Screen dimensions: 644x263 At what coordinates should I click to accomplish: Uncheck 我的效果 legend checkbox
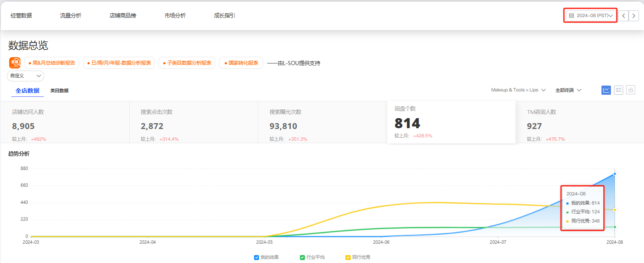click(x=257, y=258)
